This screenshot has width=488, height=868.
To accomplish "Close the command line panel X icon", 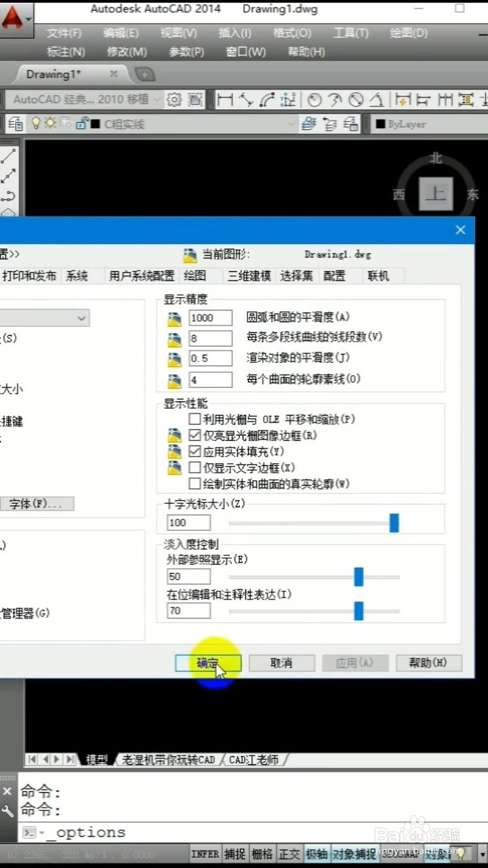I will 7,791.
